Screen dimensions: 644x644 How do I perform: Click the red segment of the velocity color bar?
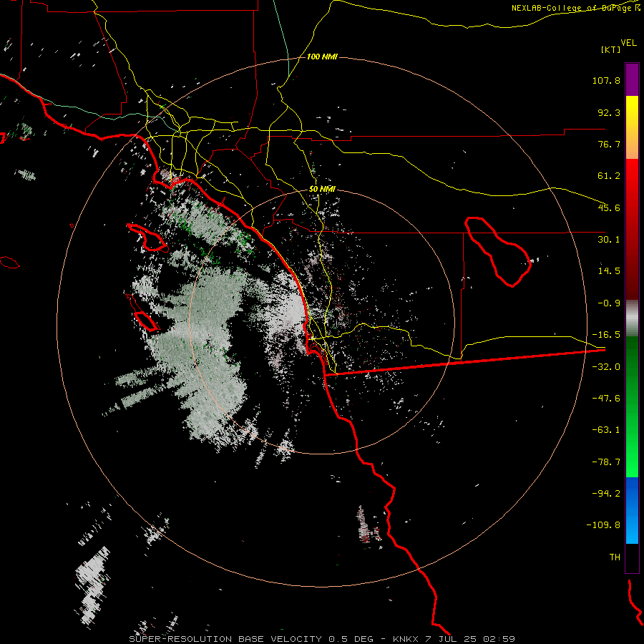tap(632, 229)
